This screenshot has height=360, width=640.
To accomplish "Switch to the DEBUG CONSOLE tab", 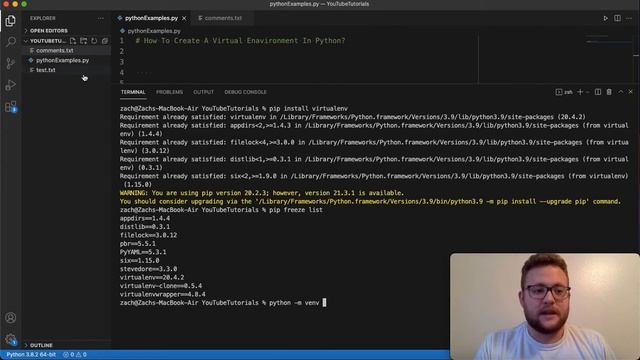I will pyautogui.click(x=245, y=92).
